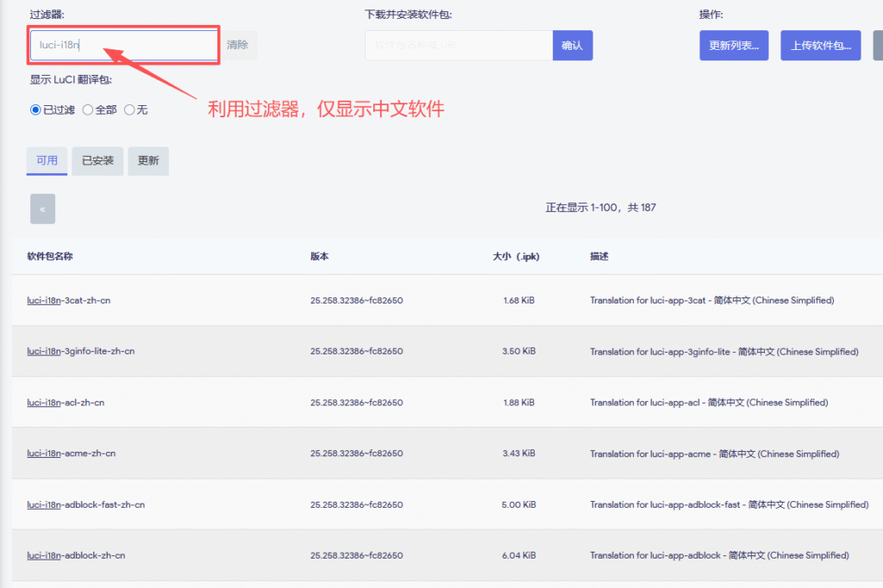Click the « previous page button

[42, 209]
